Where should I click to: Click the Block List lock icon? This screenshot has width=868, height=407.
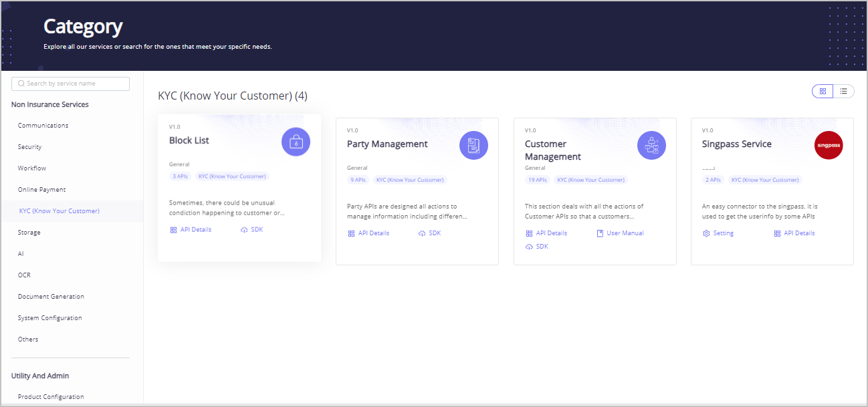296,142
